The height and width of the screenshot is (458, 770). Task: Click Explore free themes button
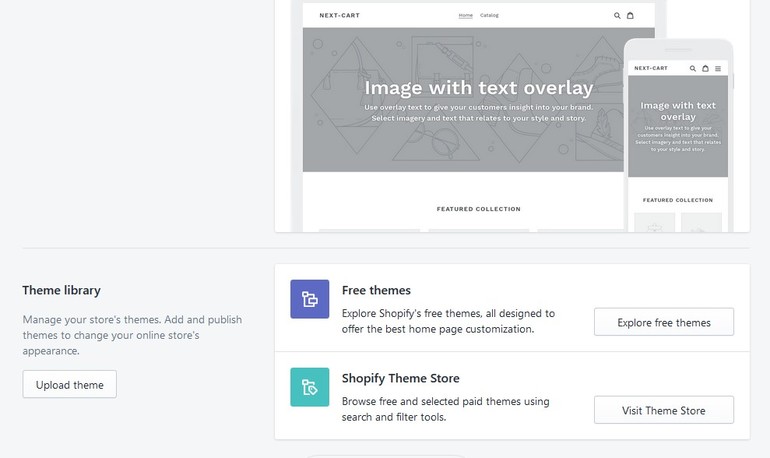pyautogui.click(x=664, y=322)
